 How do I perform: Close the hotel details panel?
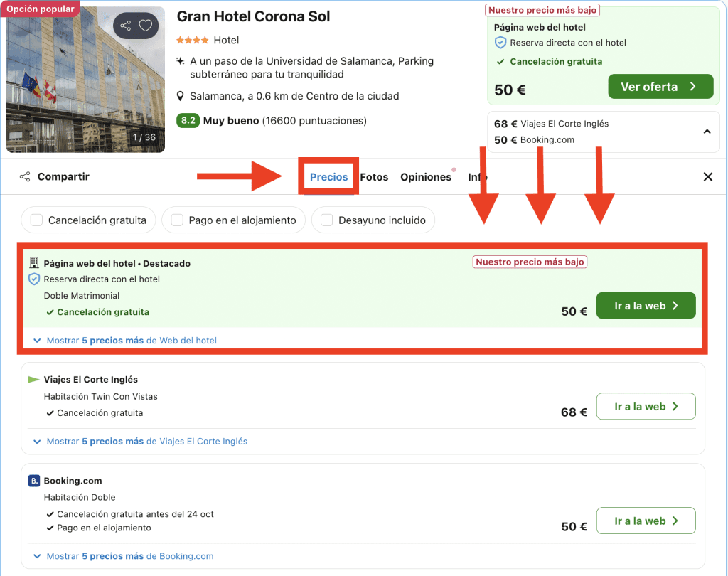[x=707, y=177]
